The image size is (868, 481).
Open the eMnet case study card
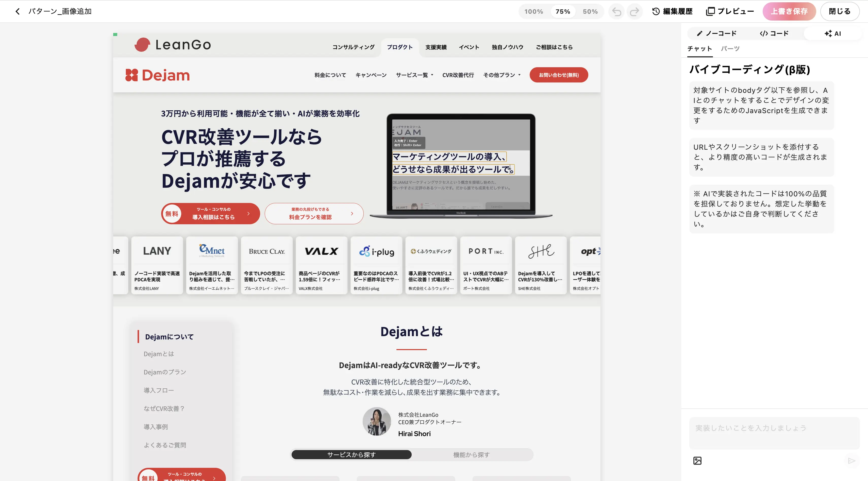click(212, 265)
